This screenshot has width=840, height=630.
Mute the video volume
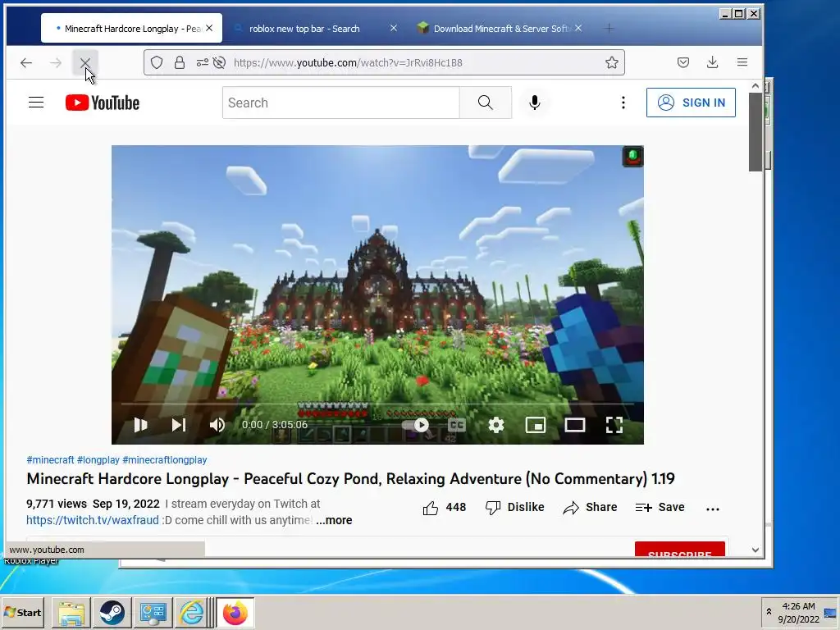pyautogui.click(x=217, y=425)
